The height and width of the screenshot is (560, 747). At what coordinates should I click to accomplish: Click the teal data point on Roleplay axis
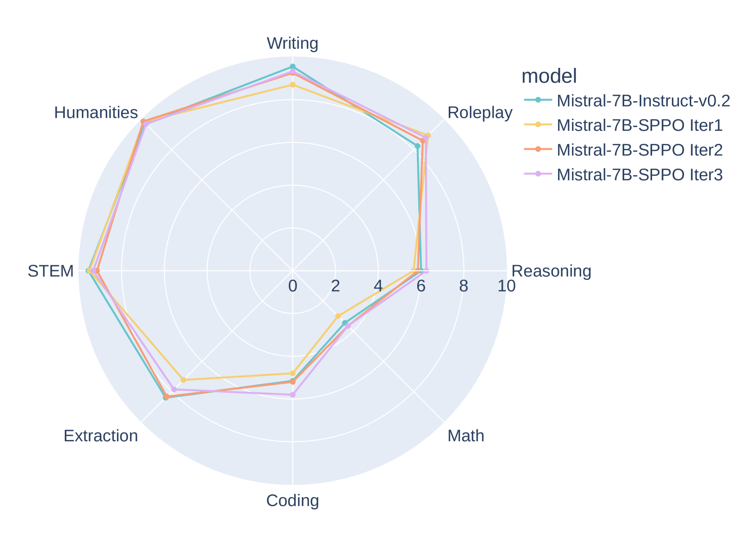417,146
